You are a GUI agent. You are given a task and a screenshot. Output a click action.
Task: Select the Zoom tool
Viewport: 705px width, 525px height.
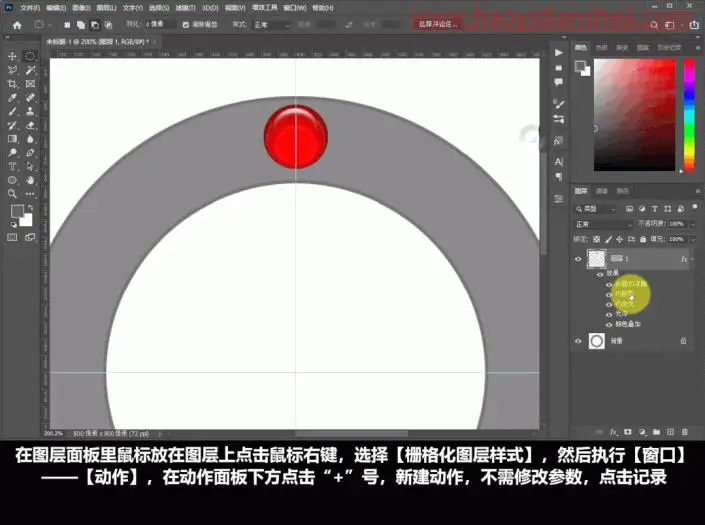tap(13, 194)
